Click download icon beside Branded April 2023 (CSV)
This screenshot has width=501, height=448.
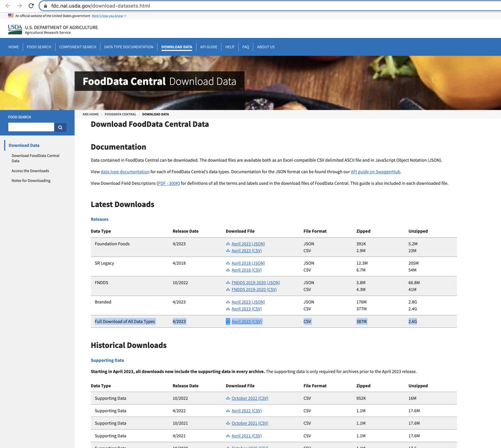tap(228, 309)
